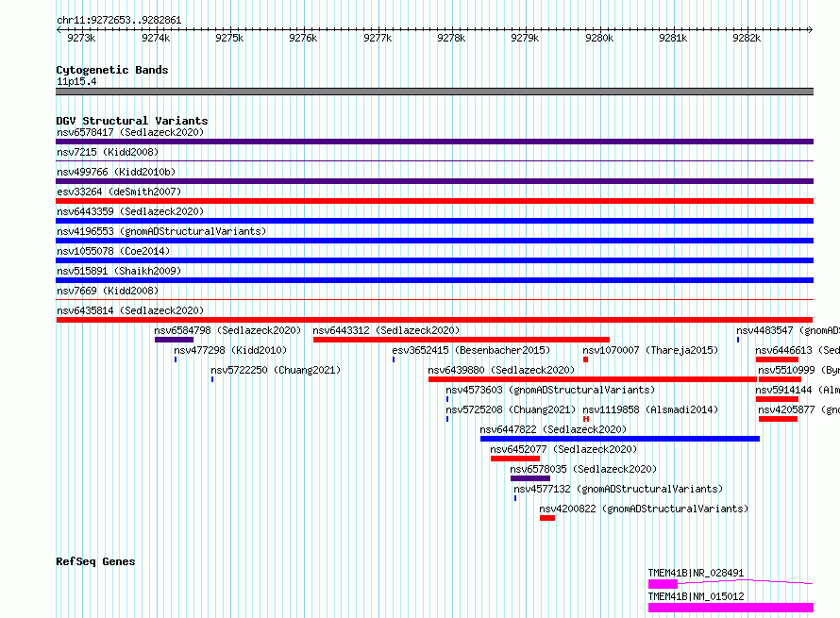Select the red bar of esv33264

(434, 201)
